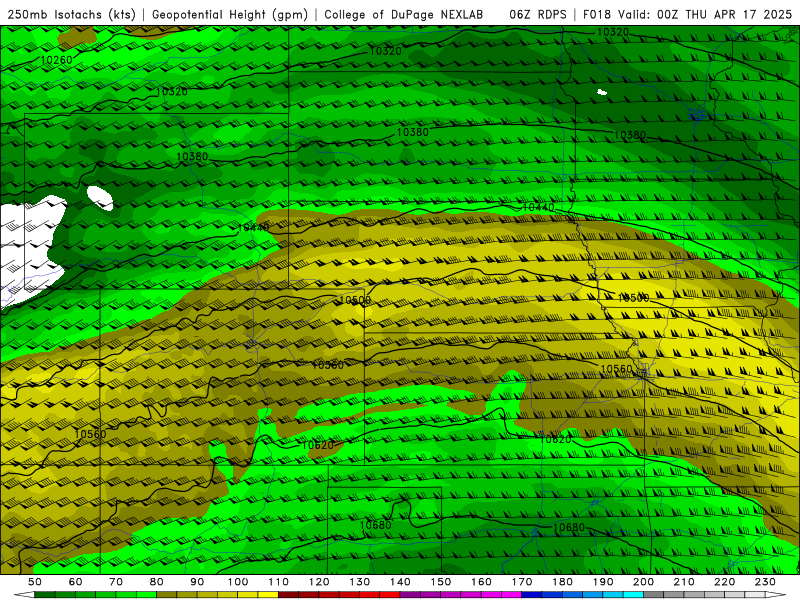The width and height of the screenshot is (800, 600).
Task: Click the dark blue segment of the isotach color bar
Action: (x=532, y=595)
